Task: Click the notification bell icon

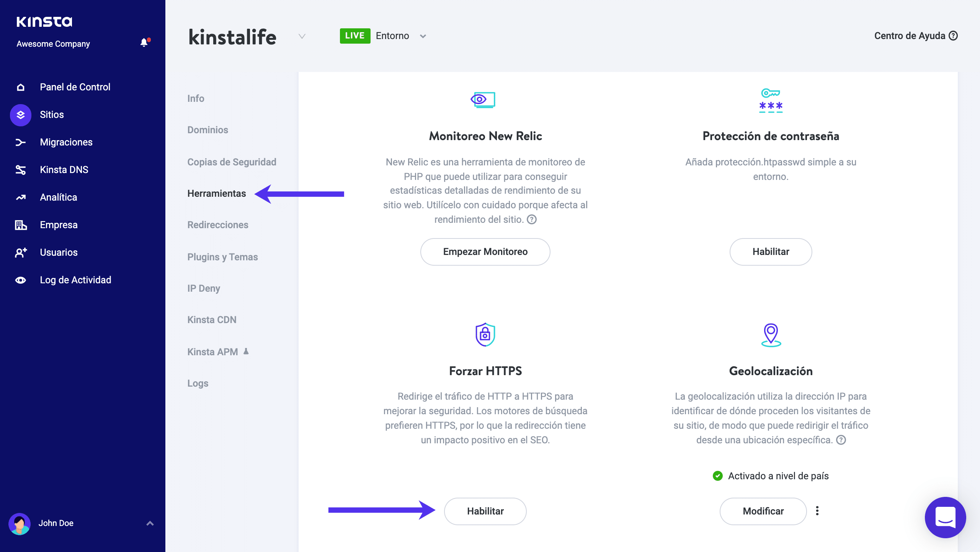Action: 144,42
